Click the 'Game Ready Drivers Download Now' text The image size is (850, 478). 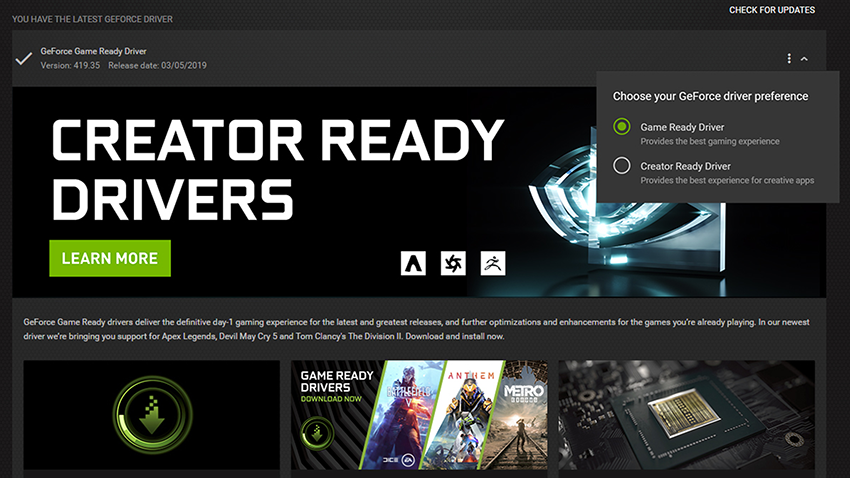337,387
